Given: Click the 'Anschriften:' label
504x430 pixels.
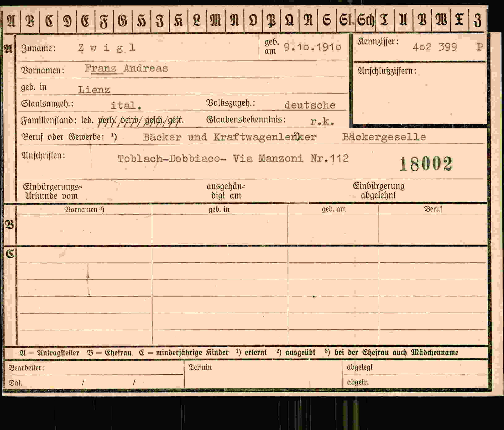Looking at the screenshot, I should (x=43, y=155).
